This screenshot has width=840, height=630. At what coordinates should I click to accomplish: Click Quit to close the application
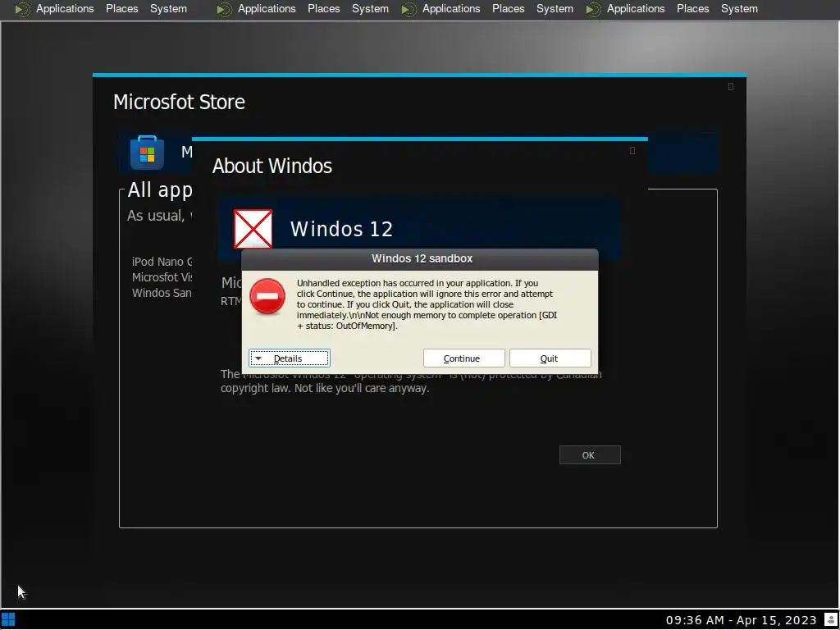point(550,358)
